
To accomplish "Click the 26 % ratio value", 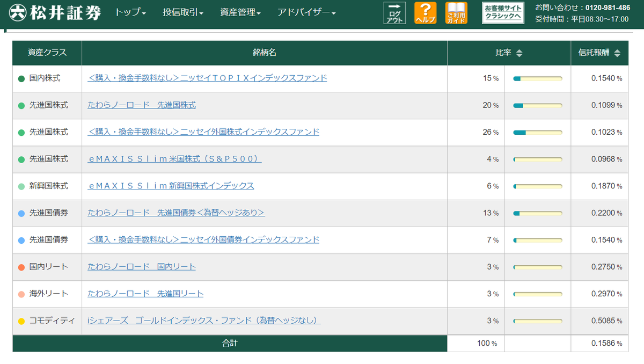I will click(491, 132).
